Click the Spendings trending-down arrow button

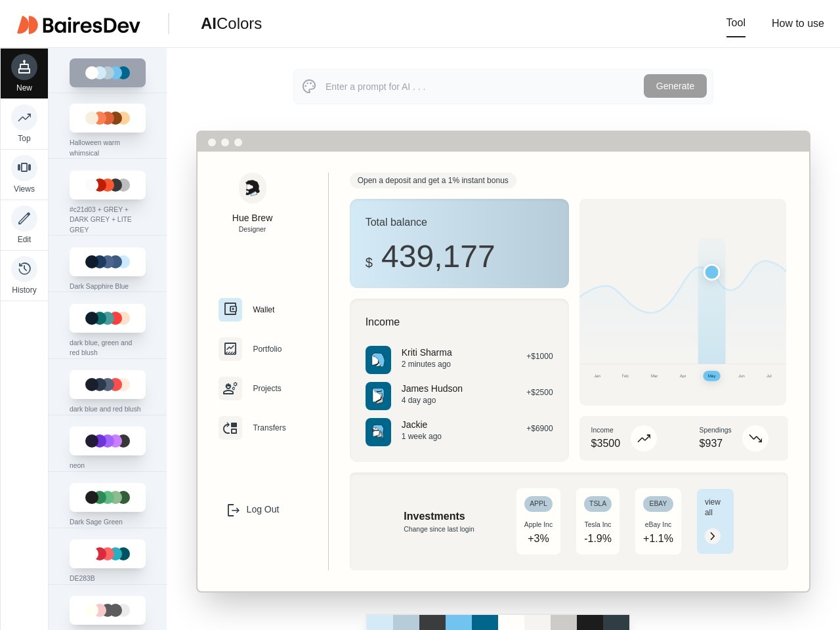point(755,438)
